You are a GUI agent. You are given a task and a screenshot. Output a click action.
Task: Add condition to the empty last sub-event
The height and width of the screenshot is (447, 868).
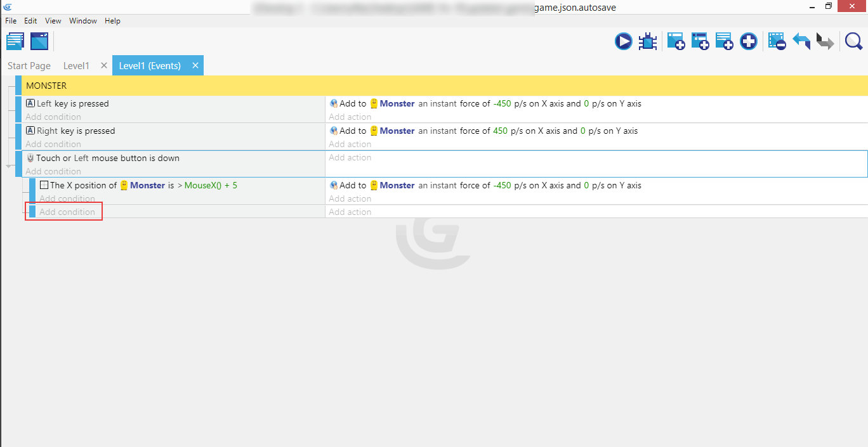(67, 212)
